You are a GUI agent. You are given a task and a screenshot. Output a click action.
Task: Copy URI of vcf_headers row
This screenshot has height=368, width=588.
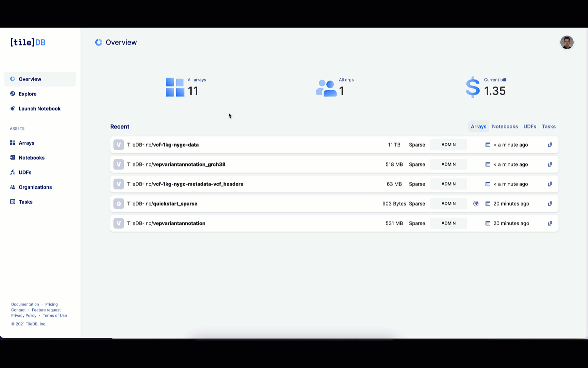[x=550, y=184]
